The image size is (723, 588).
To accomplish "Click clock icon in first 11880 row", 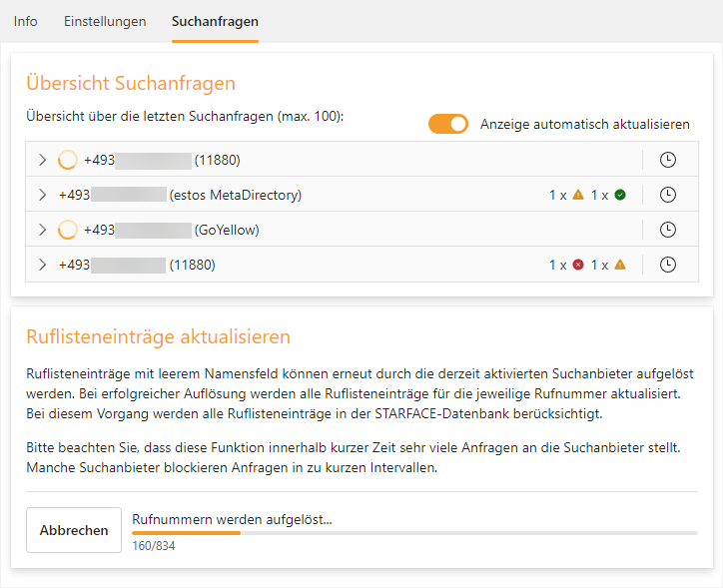I will (x=668, y=160).
